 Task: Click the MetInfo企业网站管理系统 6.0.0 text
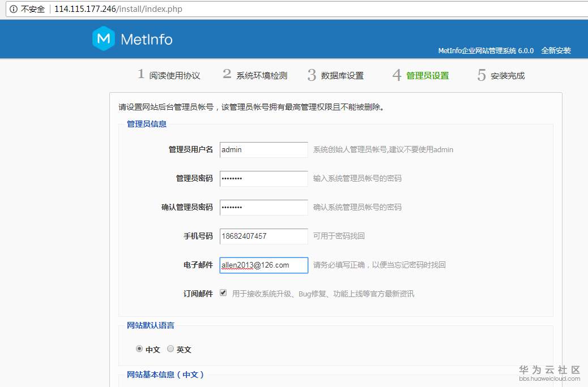[x=485, y=50]
